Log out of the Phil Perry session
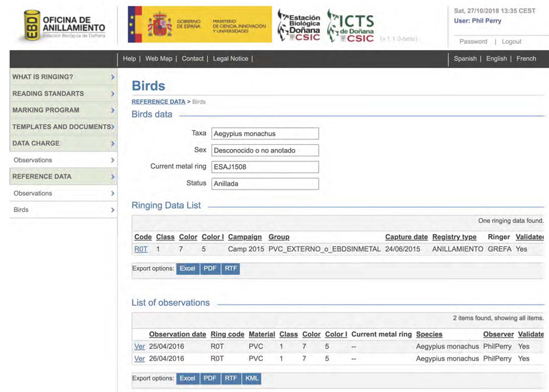Screen dimensions: 549x392 [511, 41]
